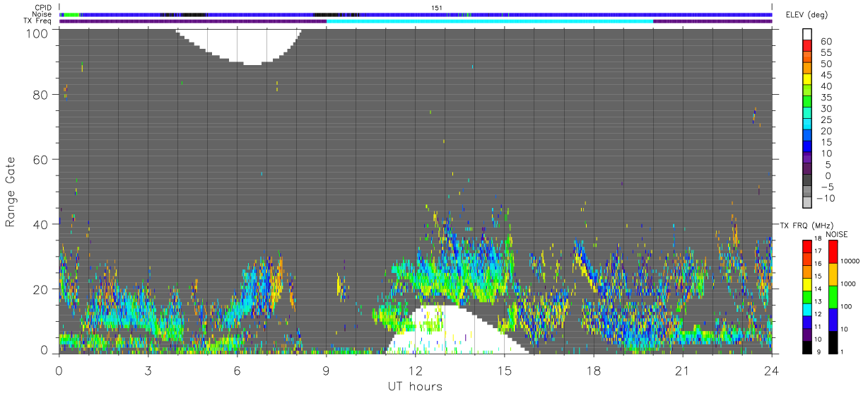This screenshot has height=401, width=868.
Task: Select the green ELEV swatch between 30 and 35
Action: (x=807, y=103)
